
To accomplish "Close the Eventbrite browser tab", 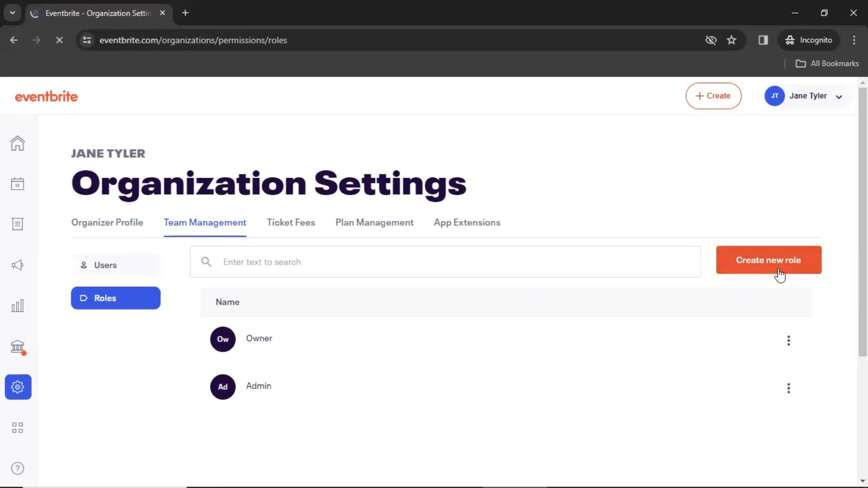I will tap(162, 13).
